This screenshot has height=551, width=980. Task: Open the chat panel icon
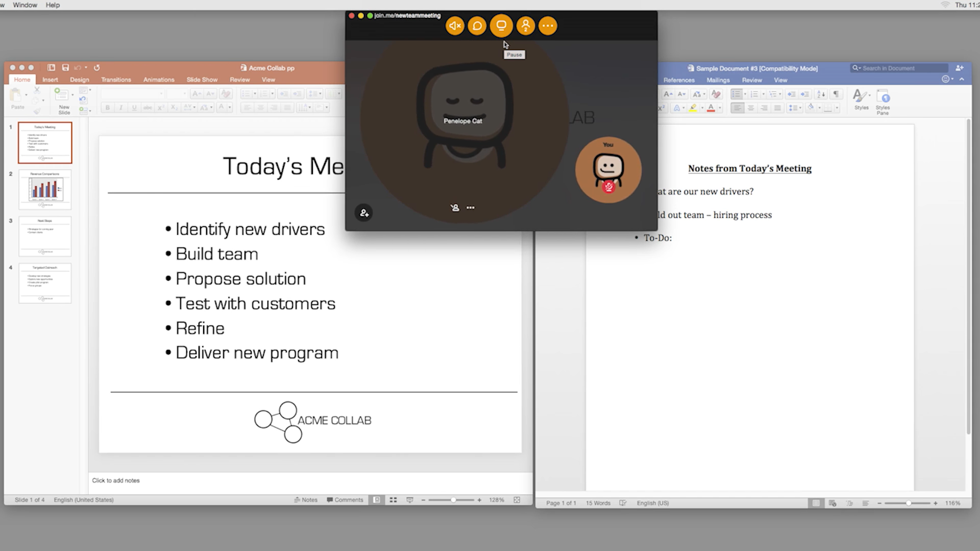click(x=477, y=26)
